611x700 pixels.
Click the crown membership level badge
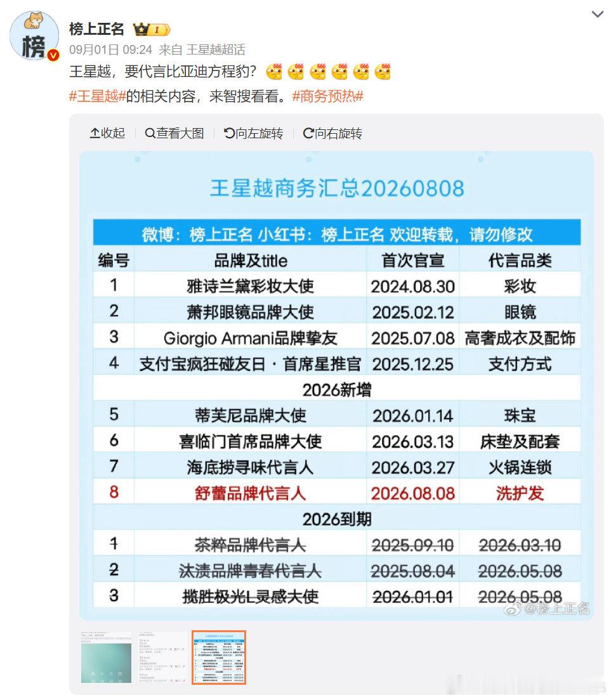(x=152, y=29)
